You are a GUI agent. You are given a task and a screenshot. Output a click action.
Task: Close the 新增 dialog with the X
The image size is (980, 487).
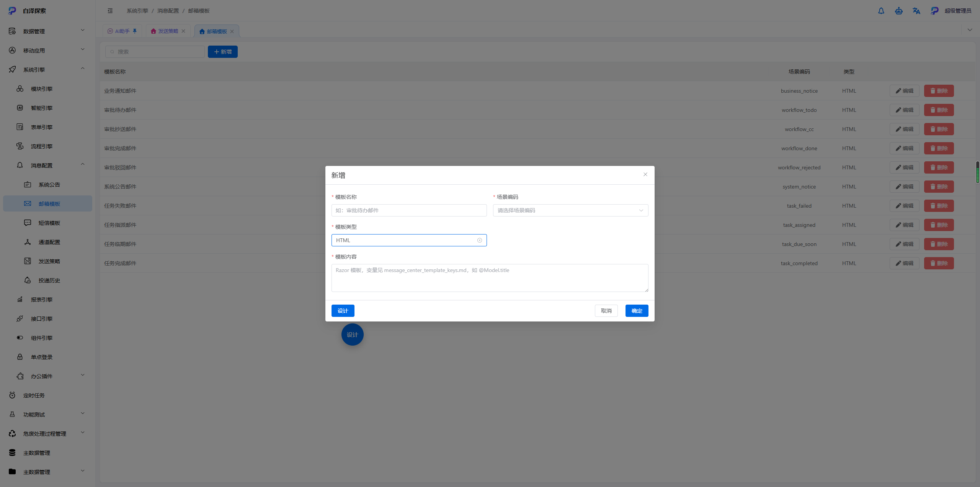point(645,174)
